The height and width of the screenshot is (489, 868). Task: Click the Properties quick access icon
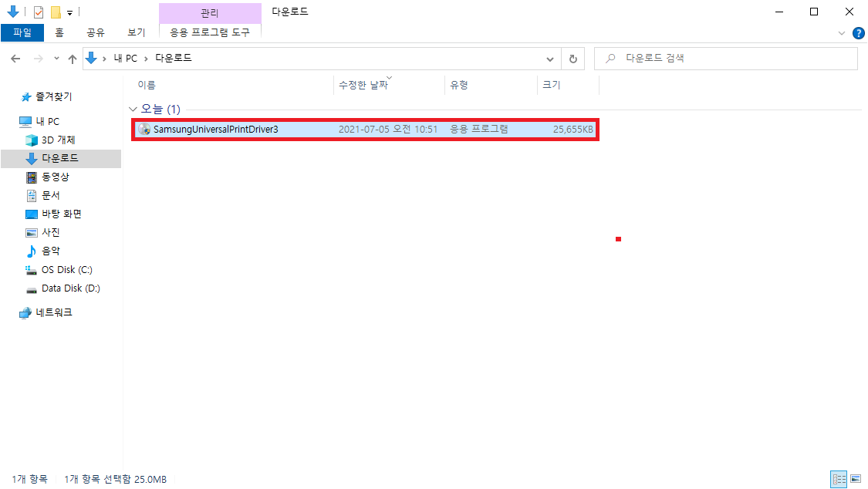[x=39, y=12]
